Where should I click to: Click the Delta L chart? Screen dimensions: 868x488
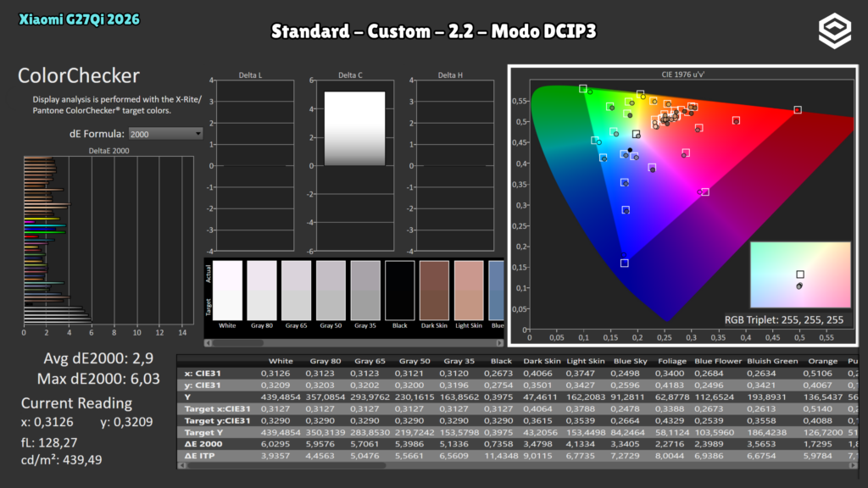tap(254, 165)
